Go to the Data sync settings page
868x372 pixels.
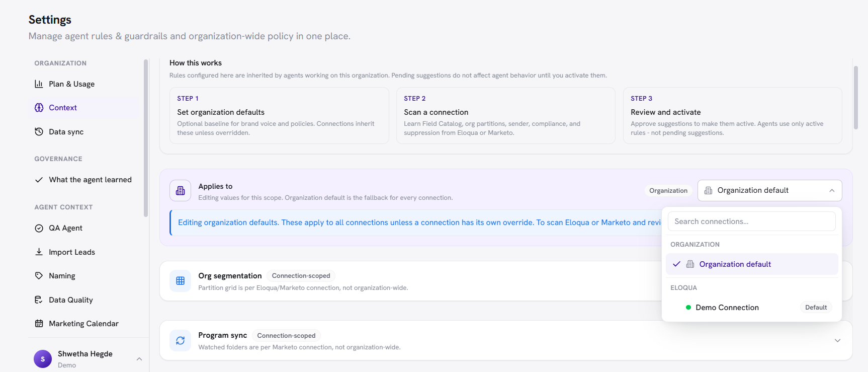[83, 132]
